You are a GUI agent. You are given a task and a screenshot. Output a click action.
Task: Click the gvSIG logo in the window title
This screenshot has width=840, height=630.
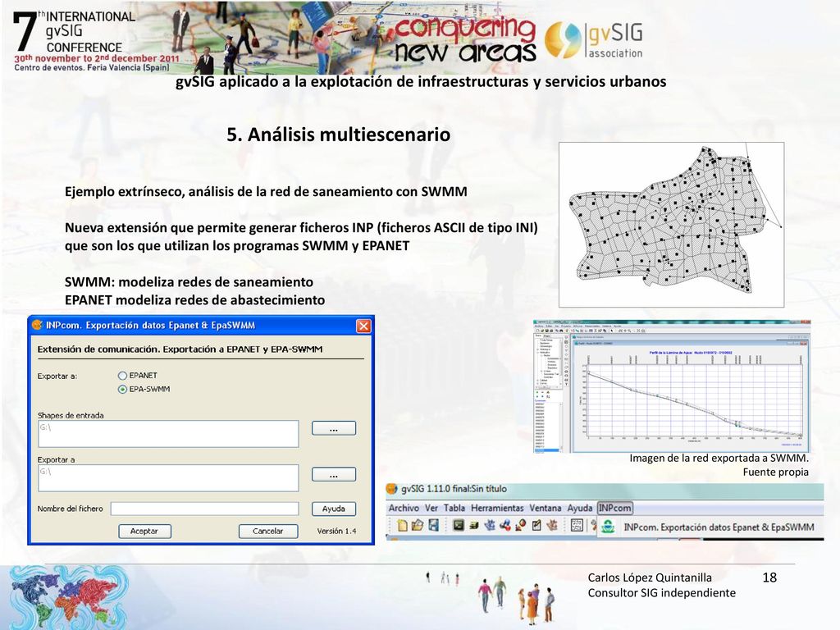coord(392,489)
